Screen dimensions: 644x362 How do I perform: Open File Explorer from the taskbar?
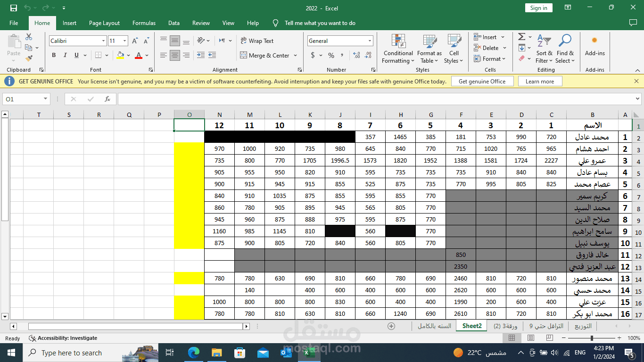[x=217, y=353]
